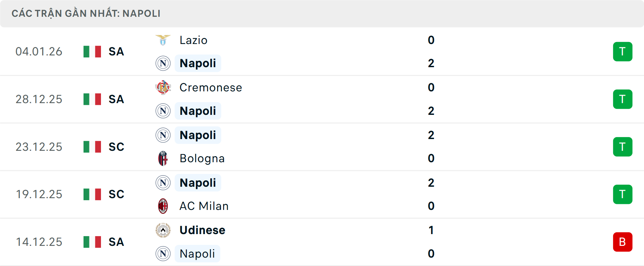
Task: Click the AC Milan crest icon
Action: [x=163, y=206]
